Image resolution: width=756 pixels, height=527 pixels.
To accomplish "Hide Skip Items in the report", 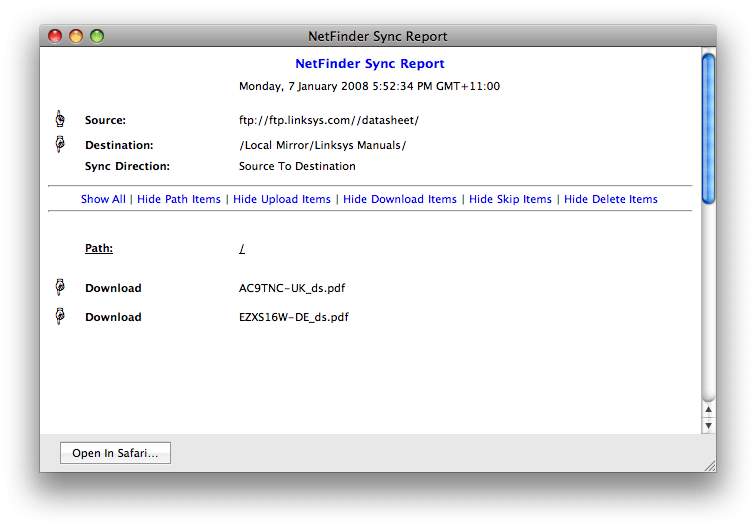I will click(x=510, y=199).
